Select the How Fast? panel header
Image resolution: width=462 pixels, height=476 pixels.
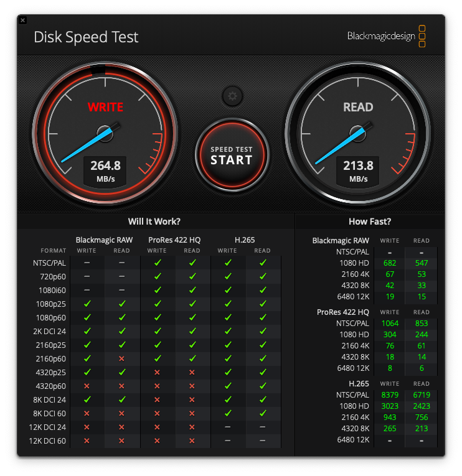[370, 221]
